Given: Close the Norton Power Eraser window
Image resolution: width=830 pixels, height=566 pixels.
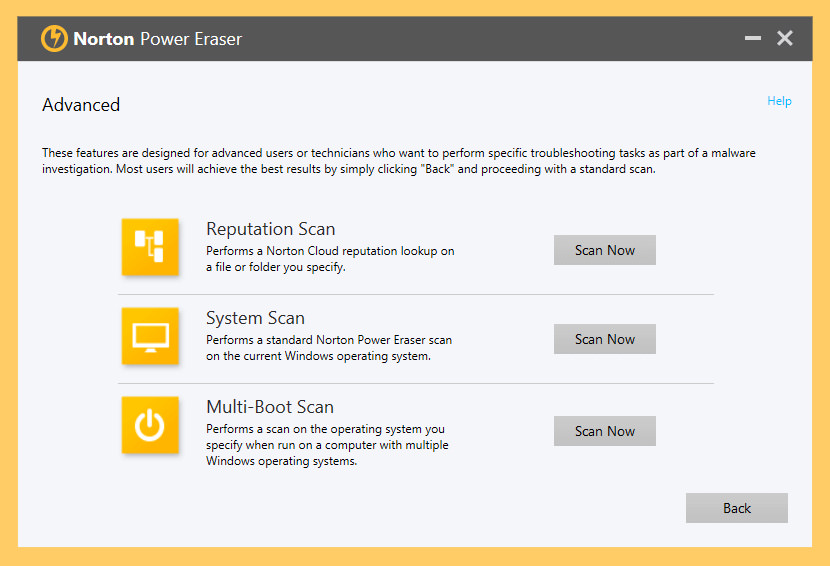Looking at the screenshot, I should [x=784, y=38].
